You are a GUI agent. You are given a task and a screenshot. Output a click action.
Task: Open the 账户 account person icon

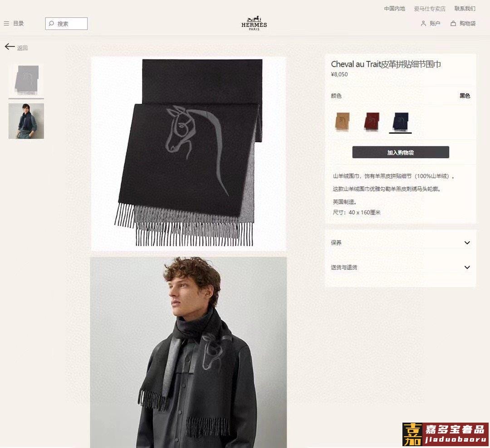(423, 24)
